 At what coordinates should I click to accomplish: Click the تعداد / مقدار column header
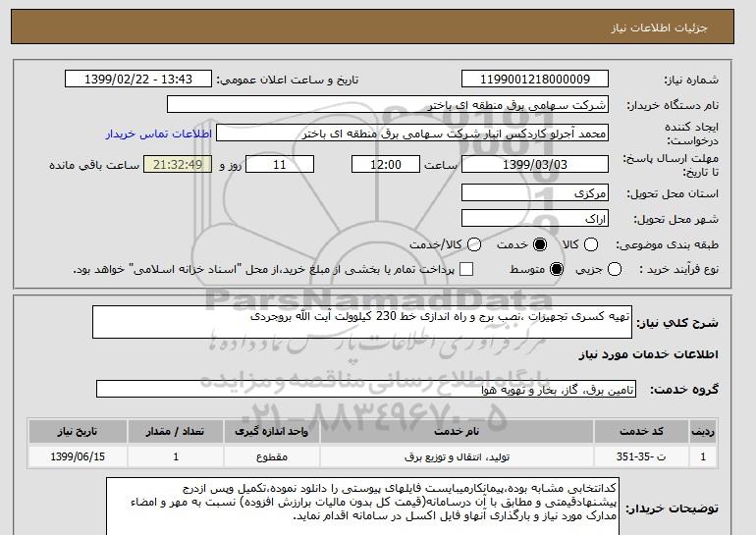176,431
